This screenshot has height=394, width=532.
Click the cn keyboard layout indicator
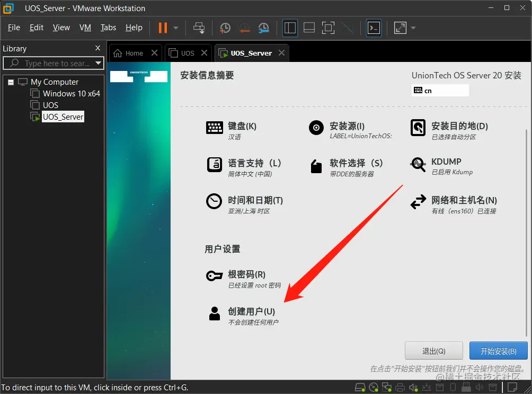440,91
